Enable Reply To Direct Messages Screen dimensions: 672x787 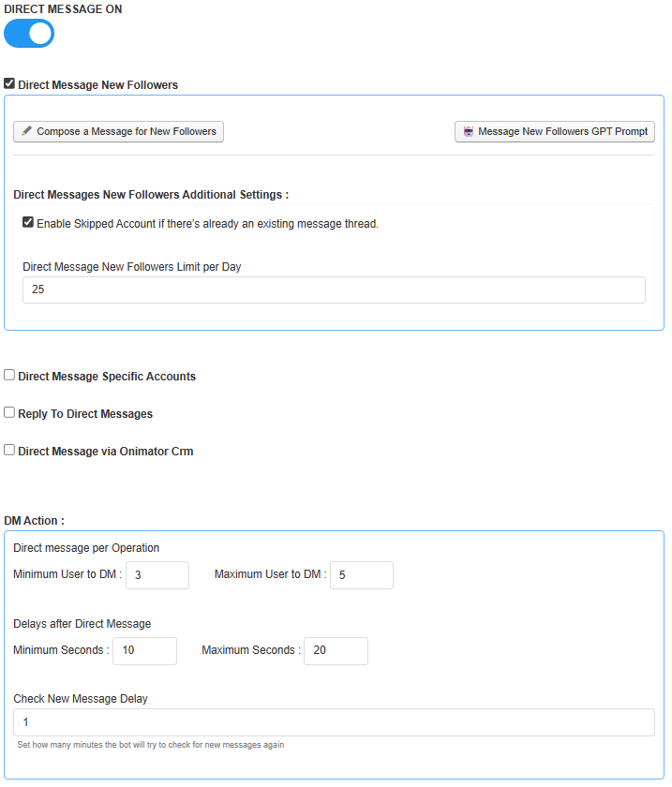8,410
